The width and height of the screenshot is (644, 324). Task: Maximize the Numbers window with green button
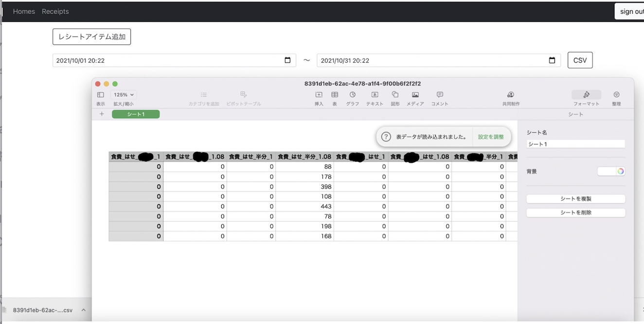tap(115, 84)
